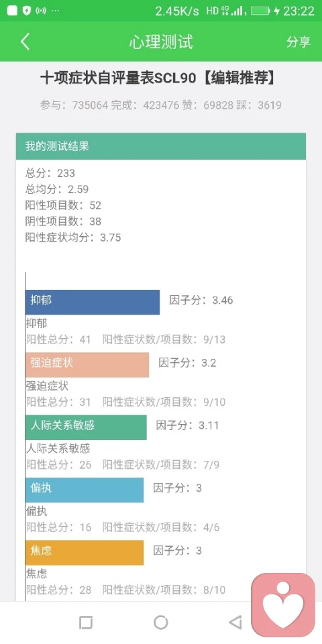
Task: Tap the pink heart floating icon
Action: [x=283, y=605]
